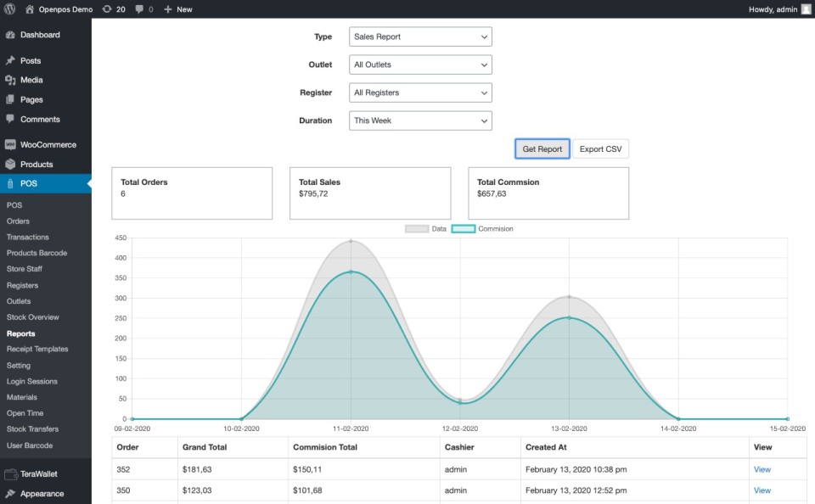Open the TeraWallet menu item
The height and width of the screenshot is (504, 815).
[38, 474]
